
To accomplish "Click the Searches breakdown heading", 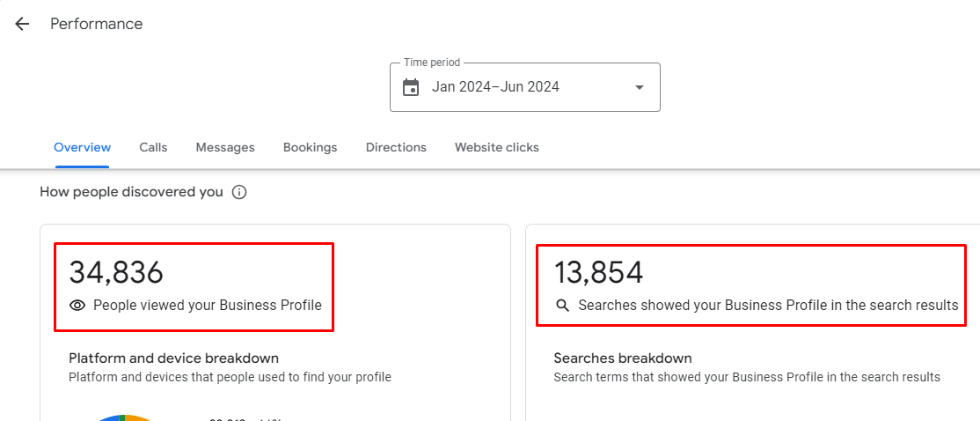I will click(622, 358).
